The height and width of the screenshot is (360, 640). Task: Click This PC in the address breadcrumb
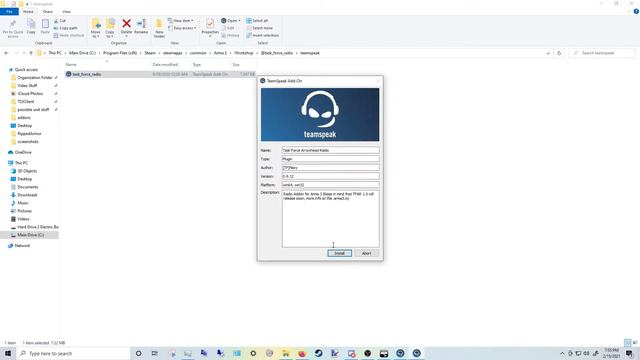(x=55, y=53)
